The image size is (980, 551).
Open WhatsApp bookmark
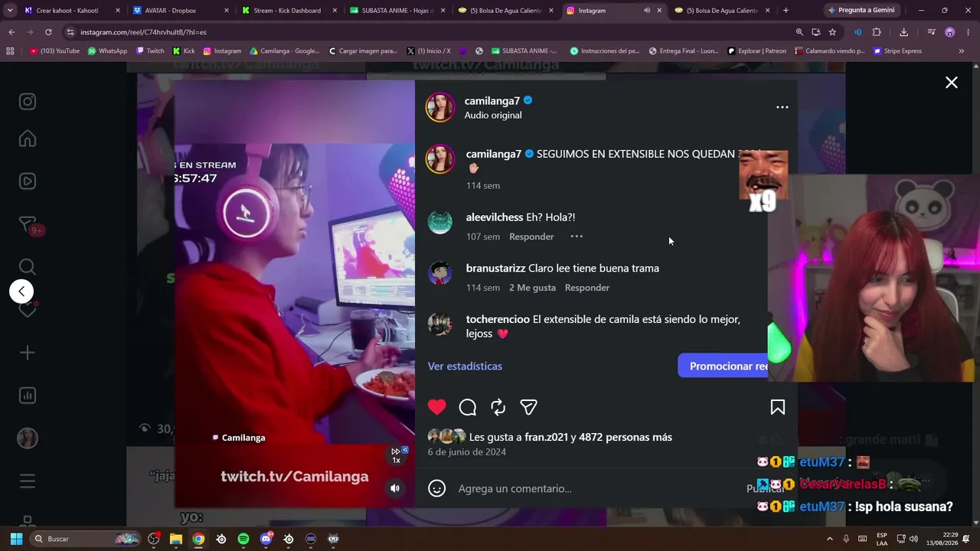tap(108, 51)
